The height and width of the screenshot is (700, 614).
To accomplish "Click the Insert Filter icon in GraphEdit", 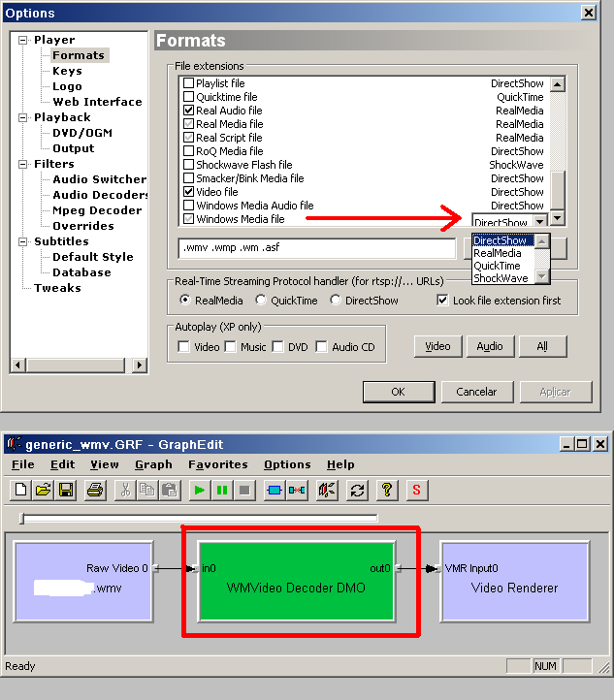I will coord(275,491).
